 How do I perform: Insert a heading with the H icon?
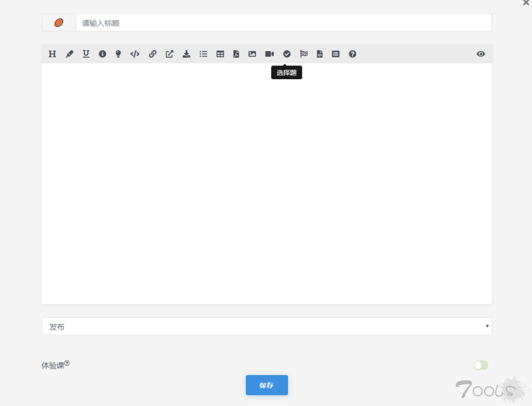point(52,54)
